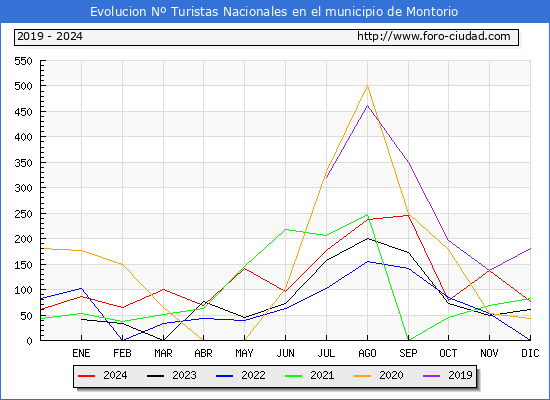Click the 550 y-axis value
Image resolution: width=550 pixels, height=400 pixels.
tap(24, 61)
